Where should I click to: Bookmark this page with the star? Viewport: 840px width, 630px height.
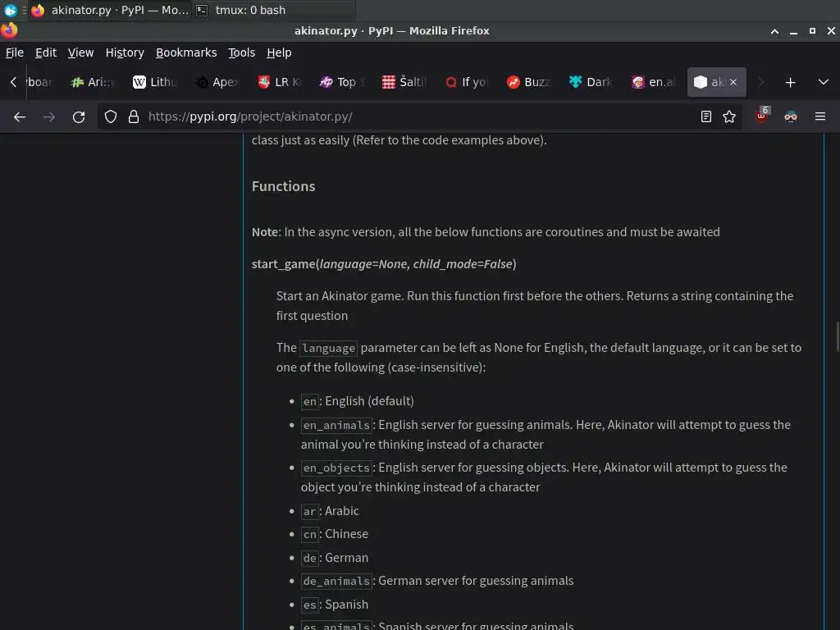pos(729,116)
